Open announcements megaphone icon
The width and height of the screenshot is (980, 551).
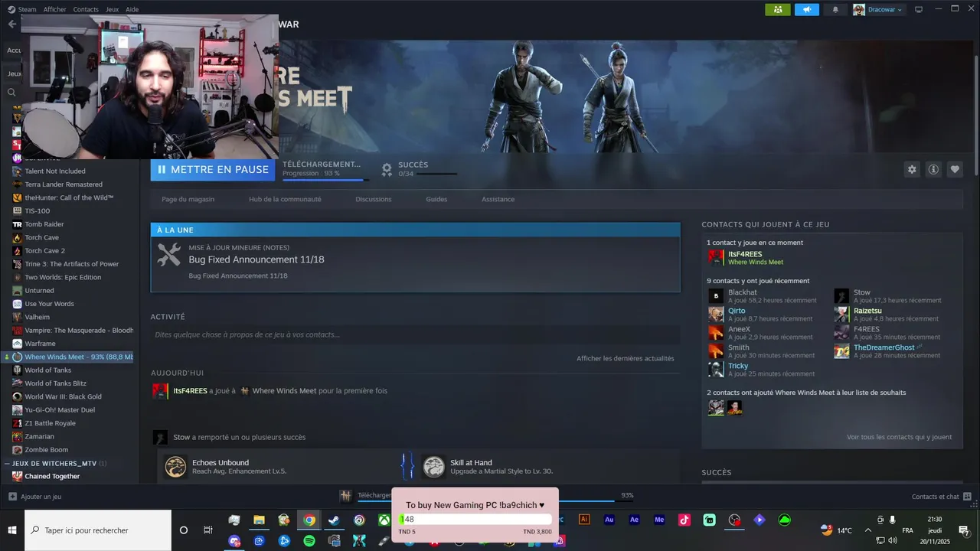click(806, 9)
